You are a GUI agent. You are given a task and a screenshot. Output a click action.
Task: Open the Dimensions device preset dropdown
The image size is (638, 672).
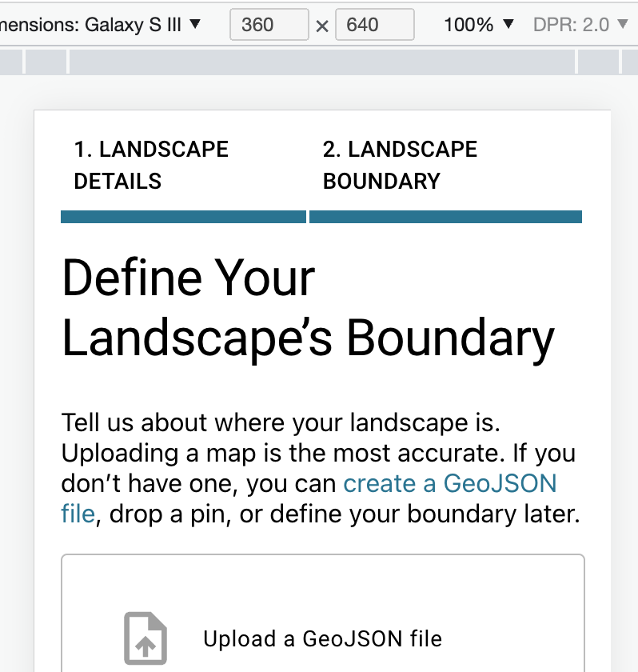pyautogui.click(x=104, y=24)
